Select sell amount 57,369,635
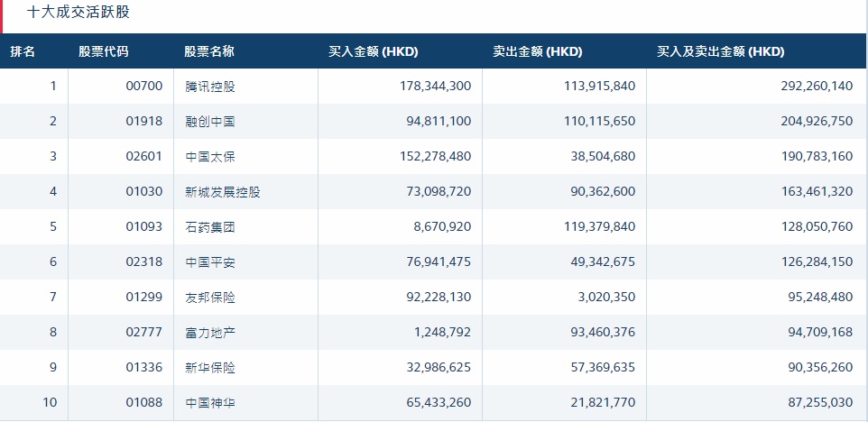The image size is (868, 422). [x=604, y=367]
